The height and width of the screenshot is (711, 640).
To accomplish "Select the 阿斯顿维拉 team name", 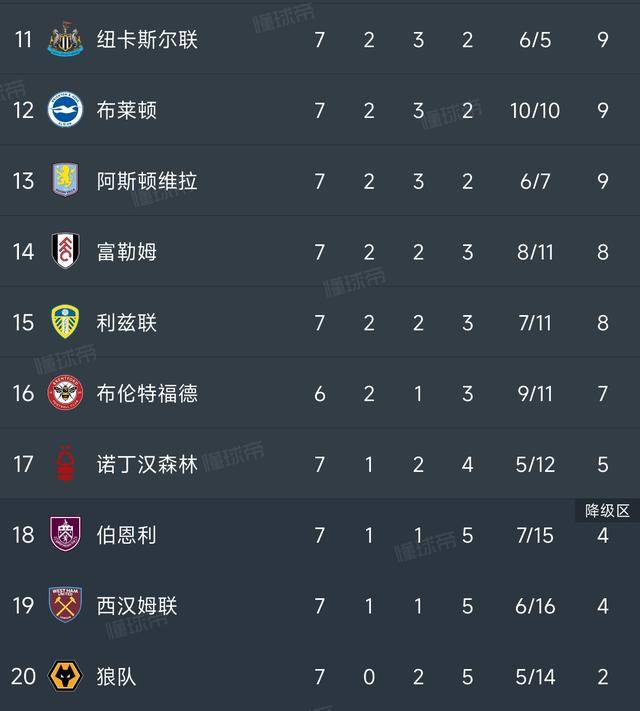I will pyautogui.click(x=147, y=181).
